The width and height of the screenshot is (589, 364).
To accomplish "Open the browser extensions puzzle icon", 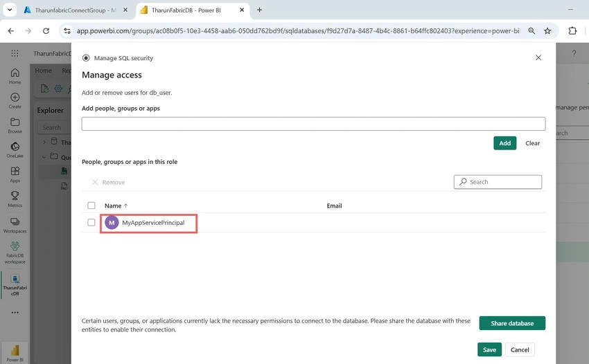I will pyautogui.click(x=572, y=30).
